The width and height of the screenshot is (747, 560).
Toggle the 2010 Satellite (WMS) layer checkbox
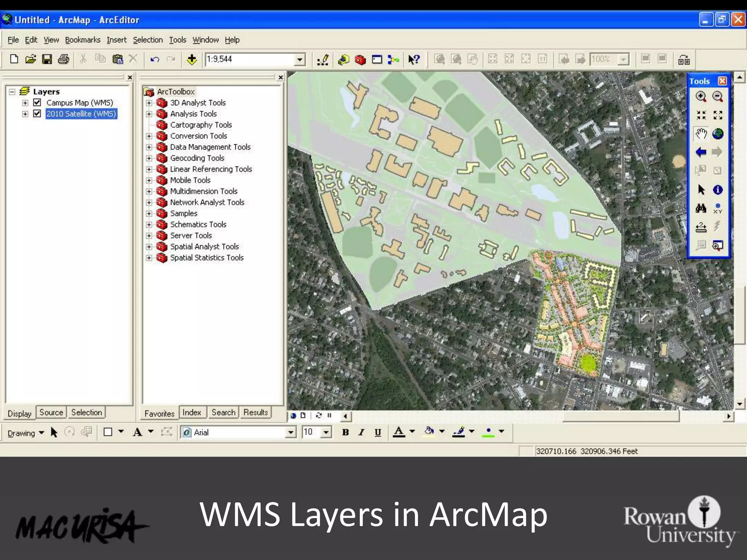[x=37, y=113]
